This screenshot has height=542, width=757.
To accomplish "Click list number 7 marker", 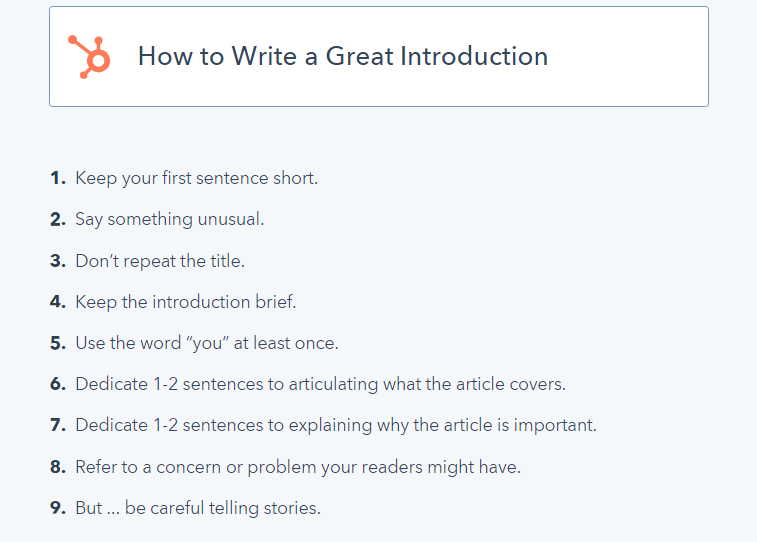I will tap(57, 425).
